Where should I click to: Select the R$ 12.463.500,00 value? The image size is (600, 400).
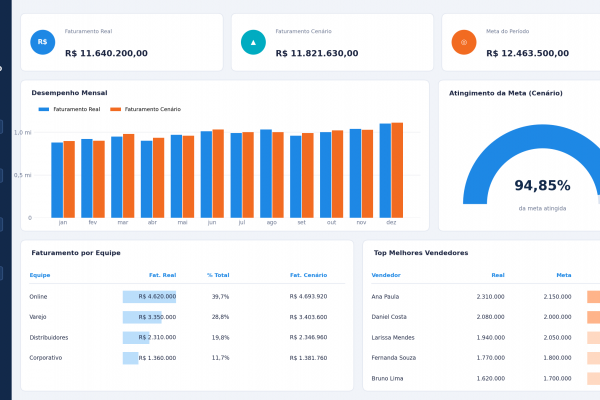click(x=528, y=53)
